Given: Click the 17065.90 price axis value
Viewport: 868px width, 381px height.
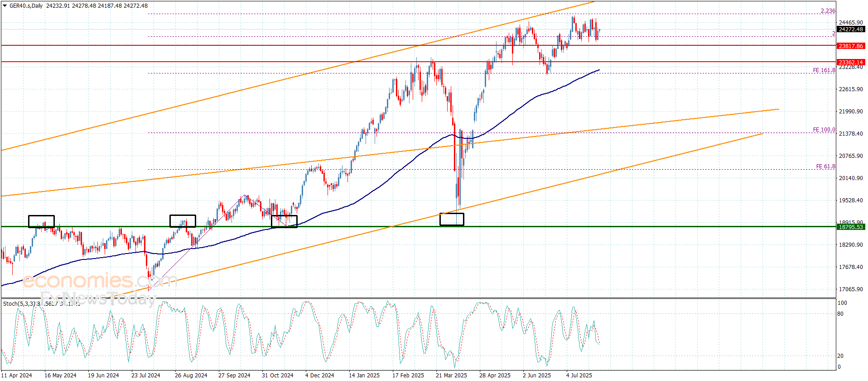Looking at the screenshot, I should point(851,289).
